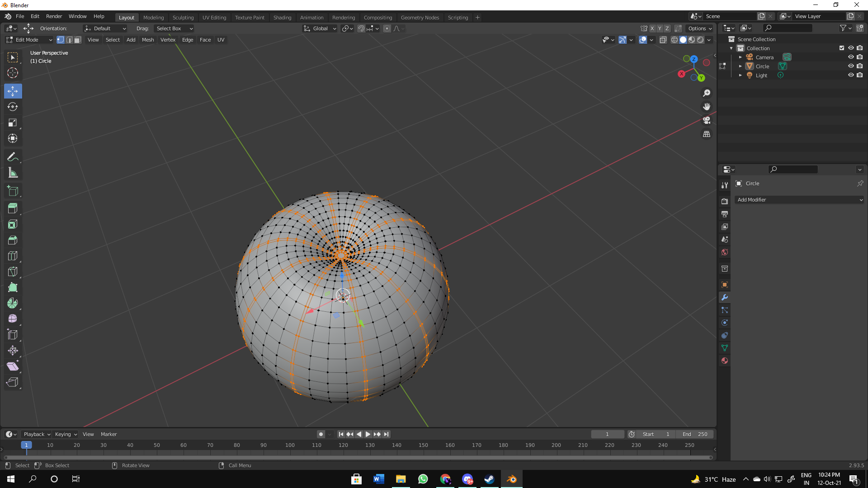
Task: Select the Shrink/Fatten tool
Action: pyautogui.click(x=13, y=351)
